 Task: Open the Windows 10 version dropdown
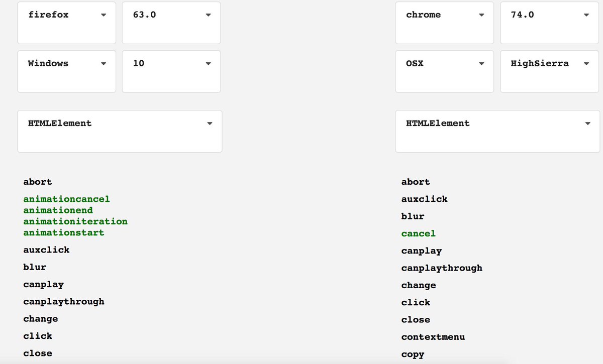171,71
